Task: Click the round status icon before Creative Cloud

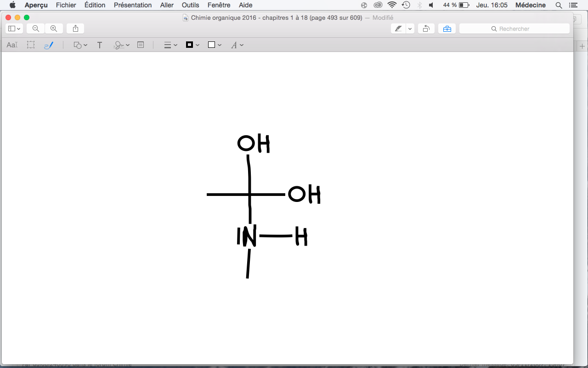Action: coord(364,5)
